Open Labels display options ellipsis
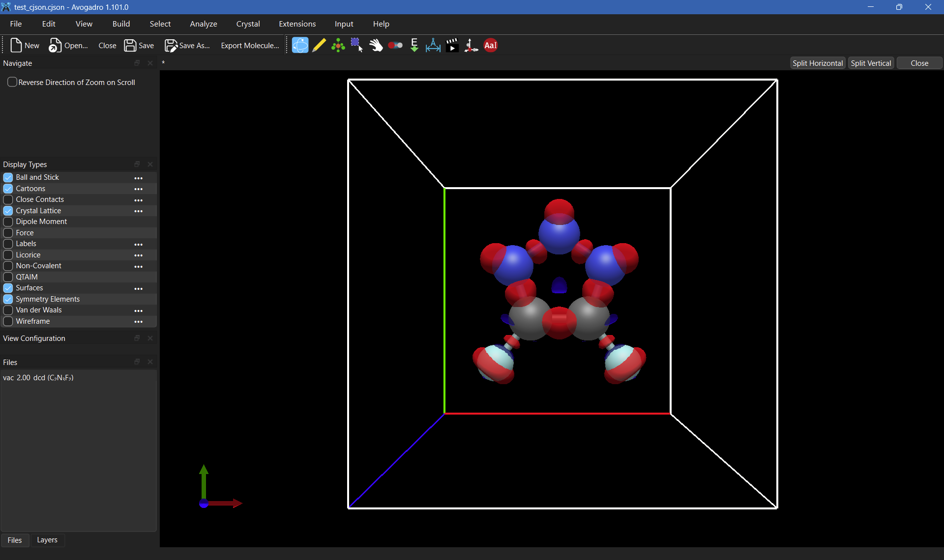This screenshot has height=560, width=944. click(x=139, y=244)
